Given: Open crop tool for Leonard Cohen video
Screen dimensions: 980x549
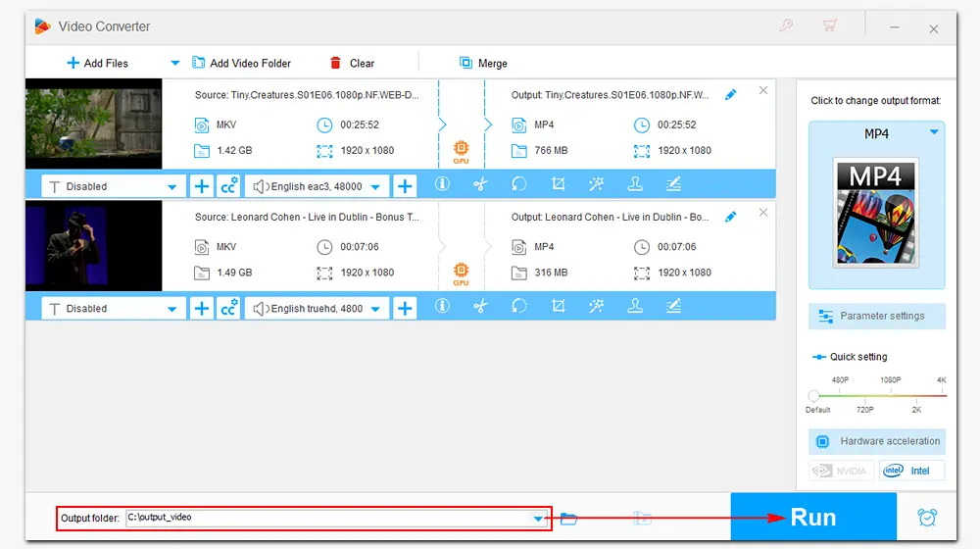Looking at the screenshot, I should (x=559, y=306).
